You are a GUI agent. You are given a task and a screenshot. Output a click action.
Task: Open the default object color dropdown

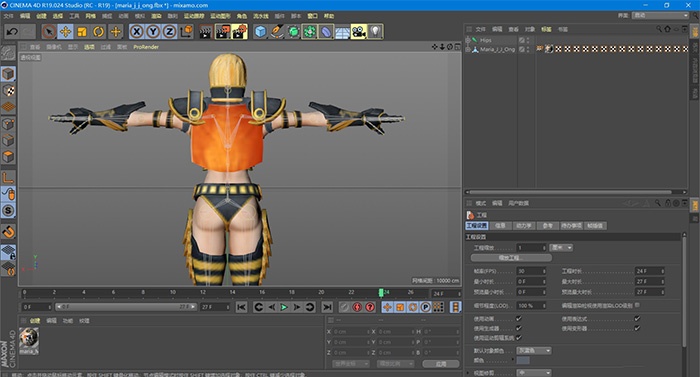click(x=534, y=351)
